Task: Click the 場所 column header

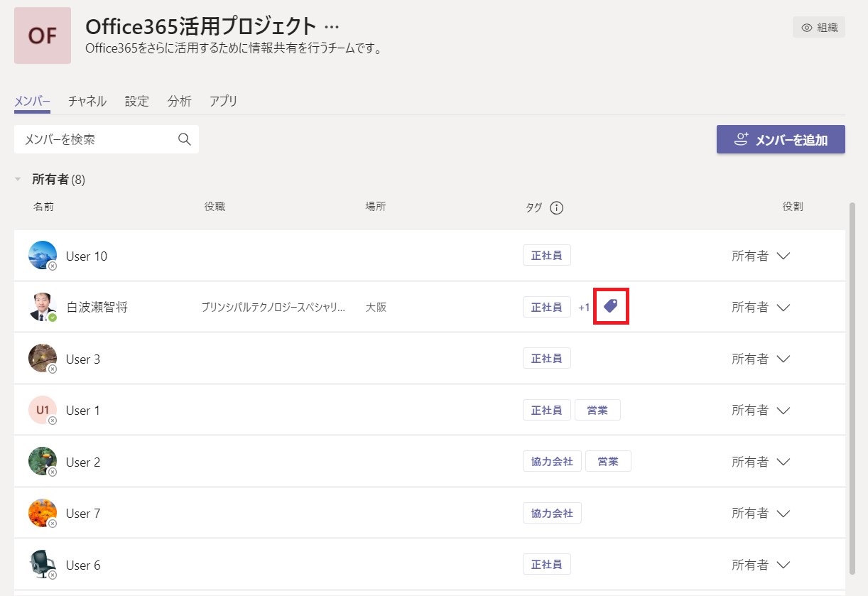Action: coord(376,207)
